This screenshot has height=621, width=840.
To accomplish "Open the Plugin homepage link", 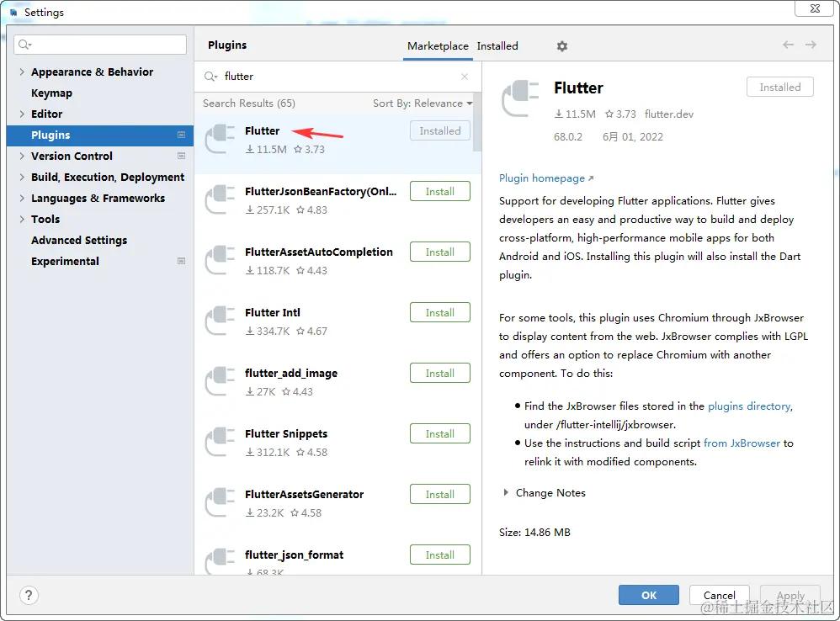I will click(546, 178).
